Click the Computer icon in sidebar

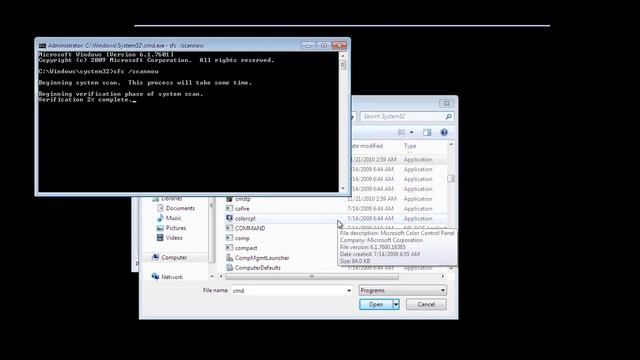[155, 257]
